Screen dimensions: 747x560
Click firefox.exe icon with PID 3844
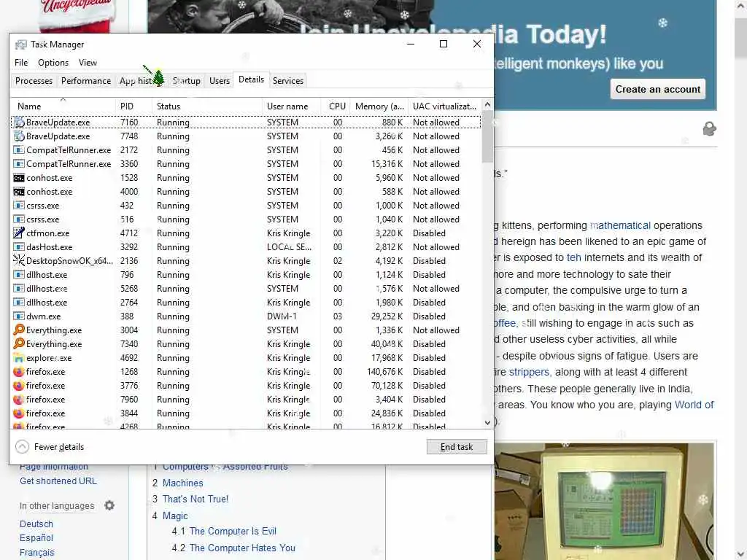19,413
